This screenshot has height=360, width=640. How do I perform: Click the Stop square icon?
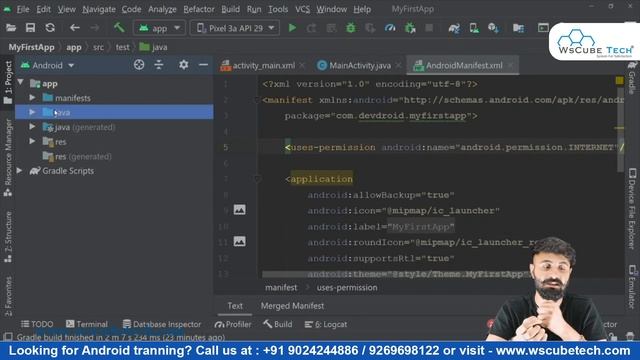tap(429, 28)
